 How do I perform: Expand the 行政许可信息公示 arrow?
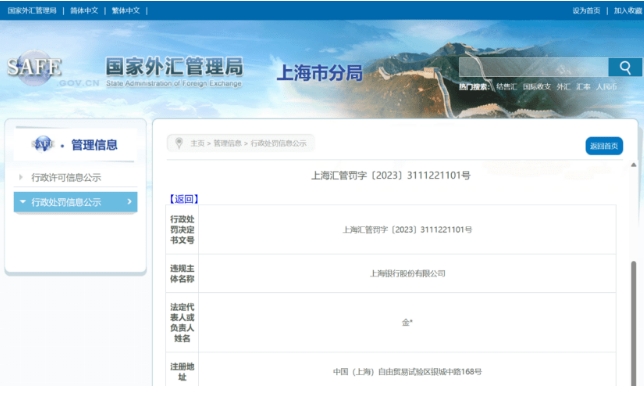tap(21, 177)
